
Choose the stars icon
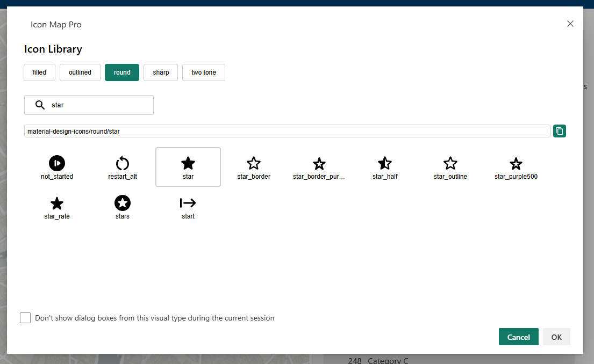(122, 207)
